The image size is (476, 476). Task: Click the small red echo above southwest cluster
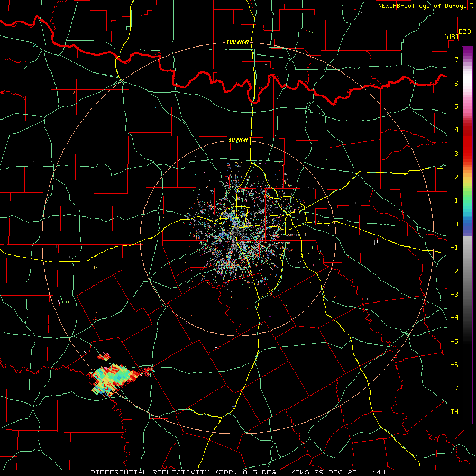click(x=104, y=356)
